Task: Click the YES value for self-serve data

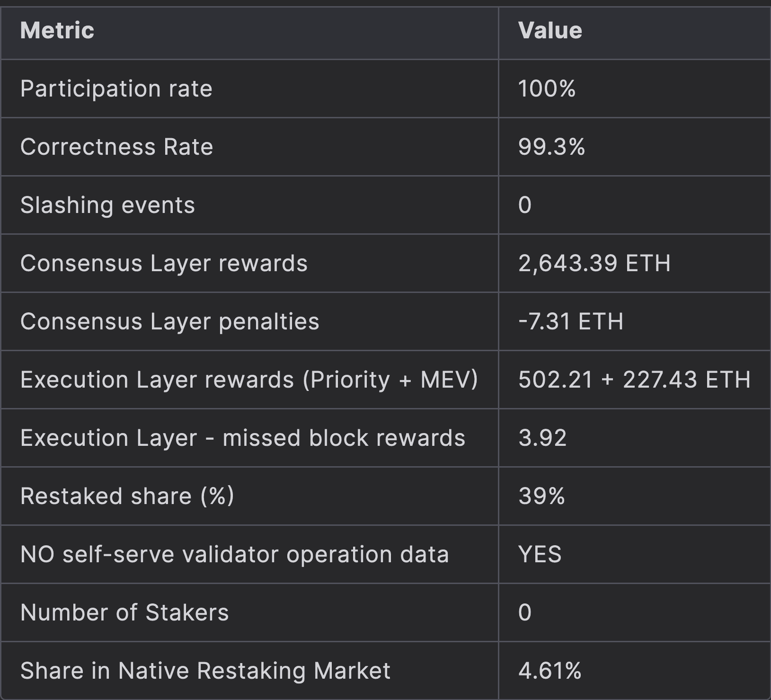Action: (x=540, y=555)
